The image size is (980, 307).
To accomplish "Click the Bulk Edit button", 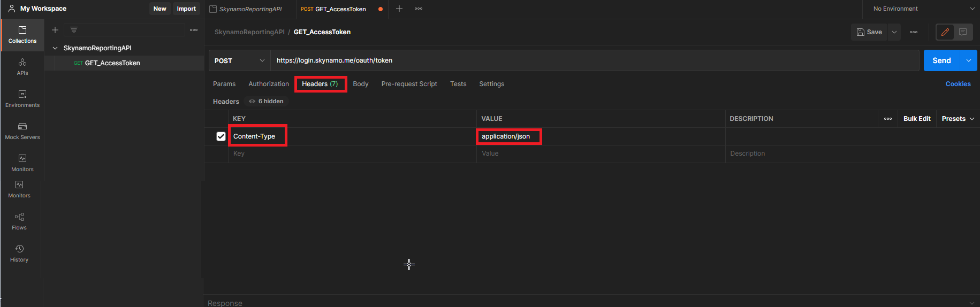I will click(x=917, y=119).
